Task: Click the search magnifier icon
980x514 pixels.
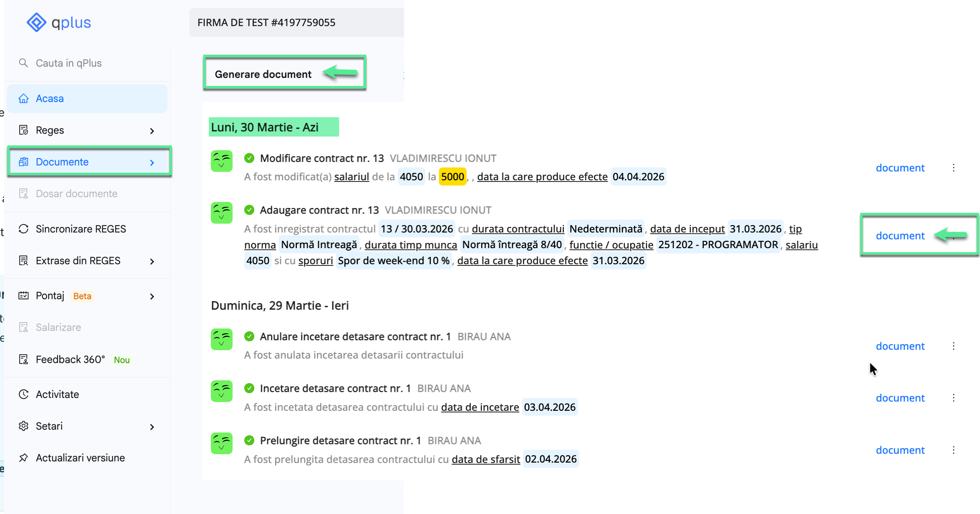Action: point(23,63)
